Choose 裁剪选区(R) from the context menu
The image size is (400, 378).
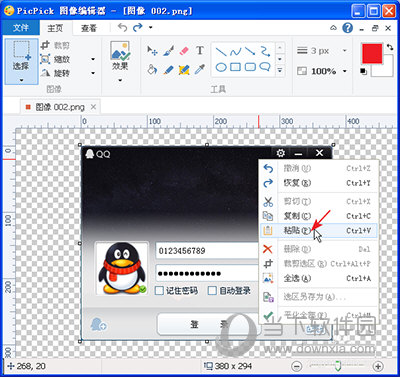click(x=318, y=264)
